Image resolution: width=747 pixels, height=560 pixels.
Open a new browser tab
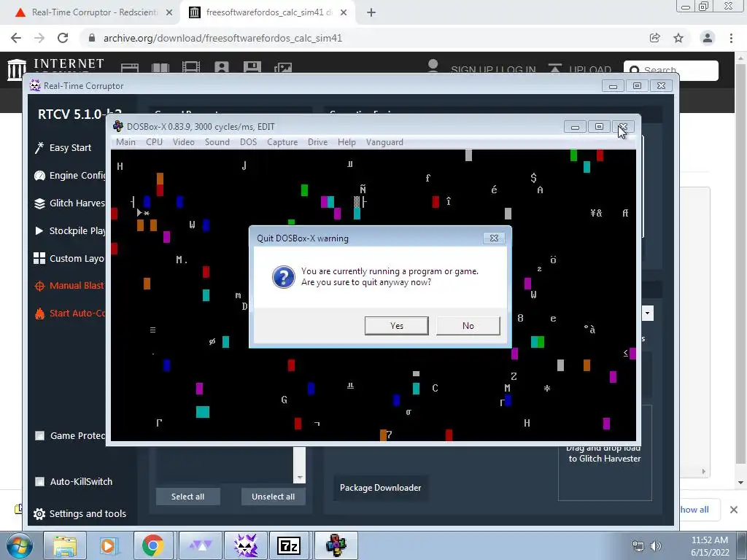371,12
